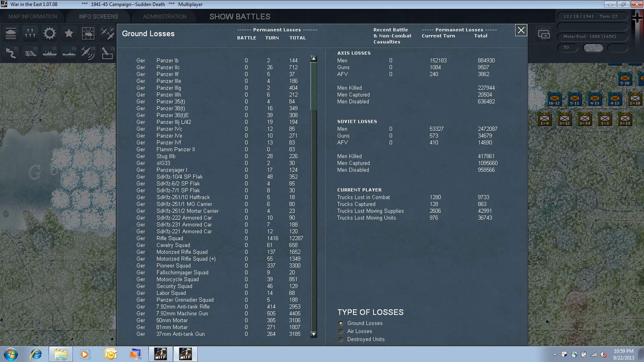This screenshot has height=362, width=644.
Task: Click the snow terrain swatch pill
Action: point(593,48)
